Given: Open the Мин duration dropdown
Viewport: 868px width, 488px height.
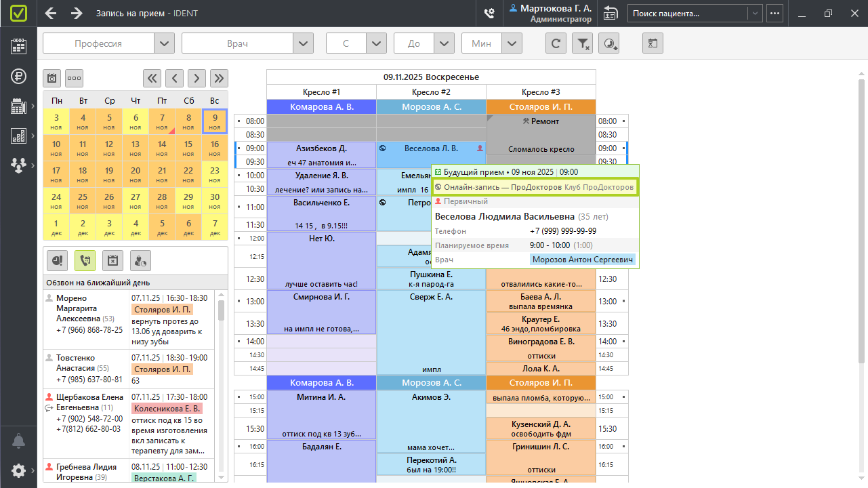Looking at the screenshot, I should tap(512, 43).
